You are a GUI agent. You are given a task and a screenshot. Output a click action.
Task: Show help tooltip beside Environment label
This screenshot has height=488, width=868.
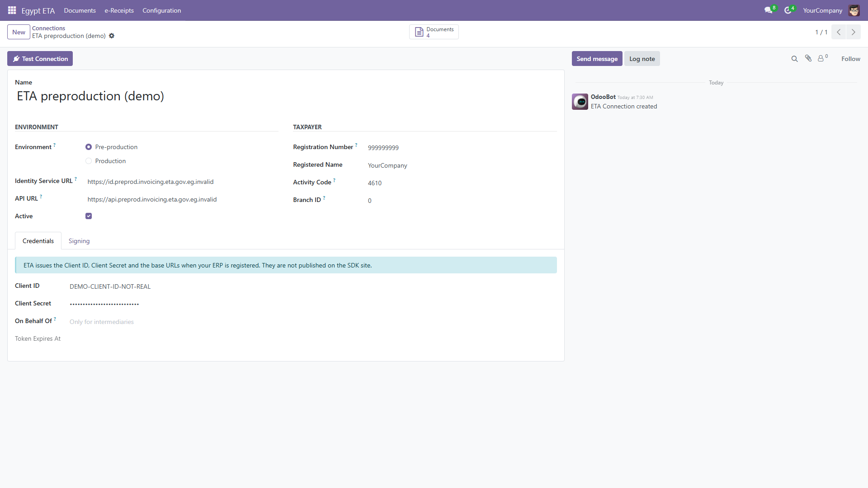coord(55,145)
